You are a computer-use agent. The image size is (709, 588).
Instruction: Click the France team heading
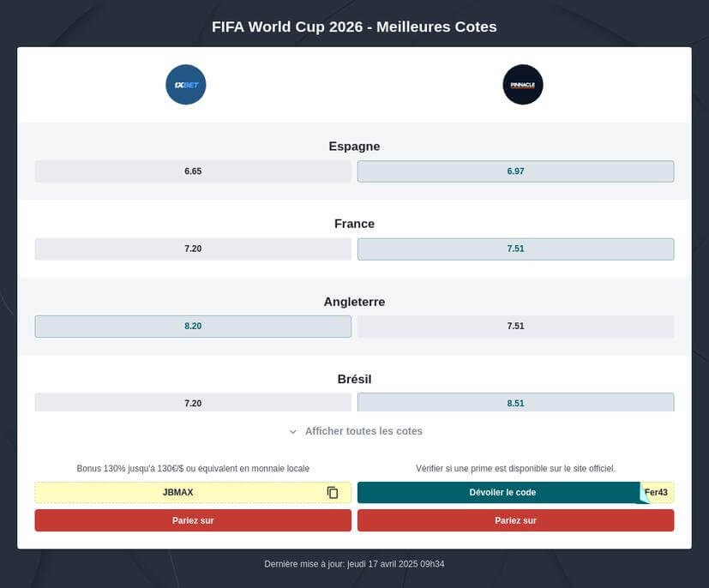354,224
